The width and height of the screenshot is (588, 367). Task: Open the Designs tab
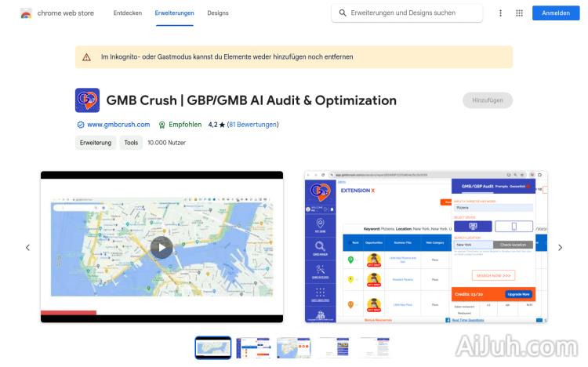pos(218,13)
